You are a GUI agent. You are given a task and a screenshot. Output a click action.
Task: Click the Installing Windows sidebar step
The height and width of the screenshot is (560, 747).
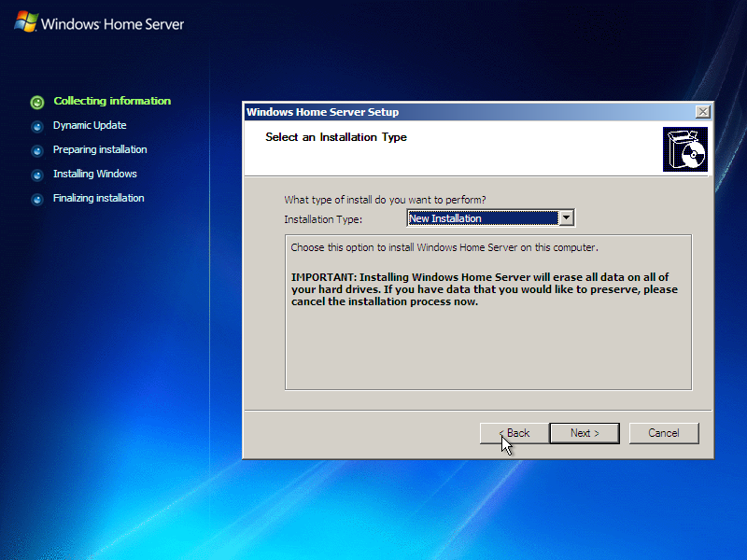[95, 175]
